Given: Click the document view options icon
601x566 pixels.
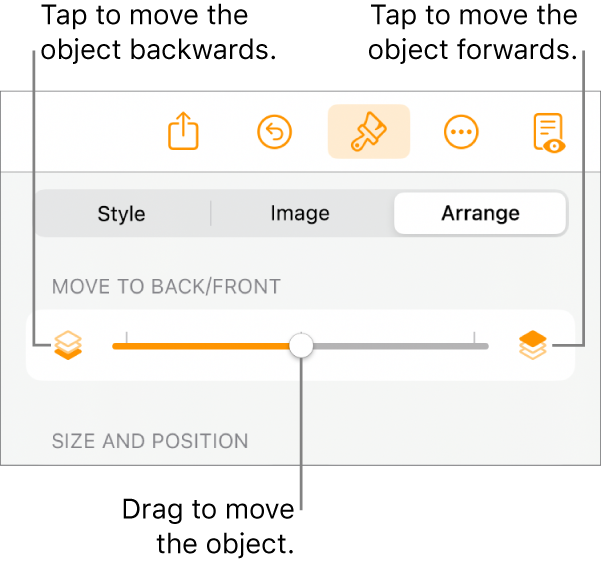Looking at the screenshot, I should coord(548,131).
